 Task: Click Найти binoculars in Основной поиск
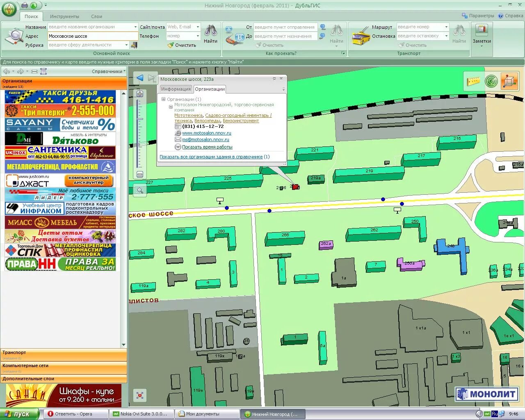pyautogui.click(x=211, y=34)
